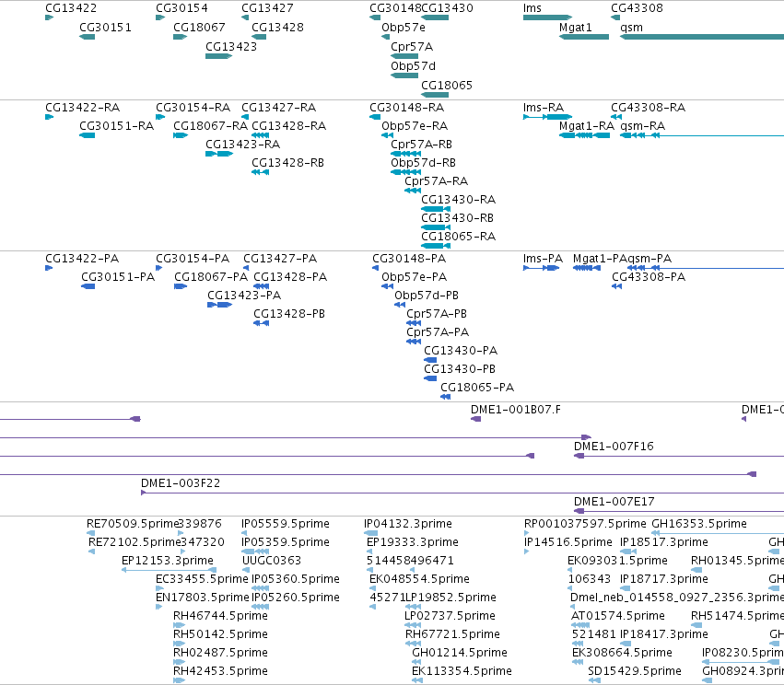The width and height of the screenshot is (784, 685).
Task: Click protein CG18065-PA
Action: 477,389
